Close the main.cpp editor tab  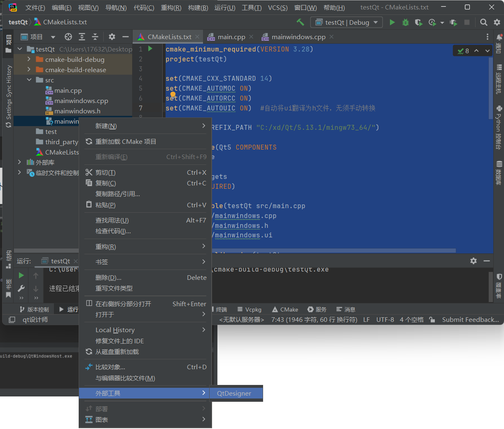pyautogui.click(x=251, y=37)
